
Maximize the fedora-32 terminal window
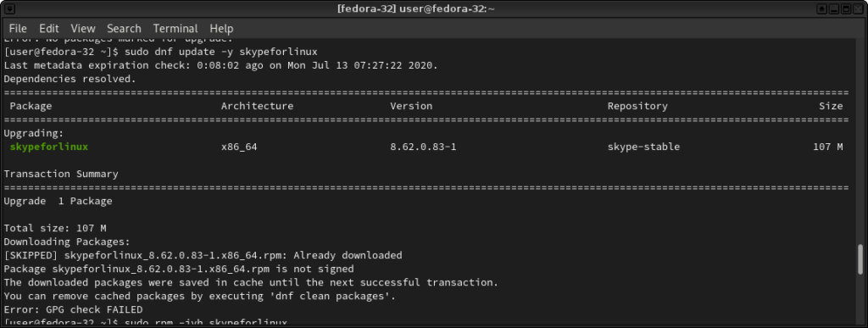pos(847,8)
